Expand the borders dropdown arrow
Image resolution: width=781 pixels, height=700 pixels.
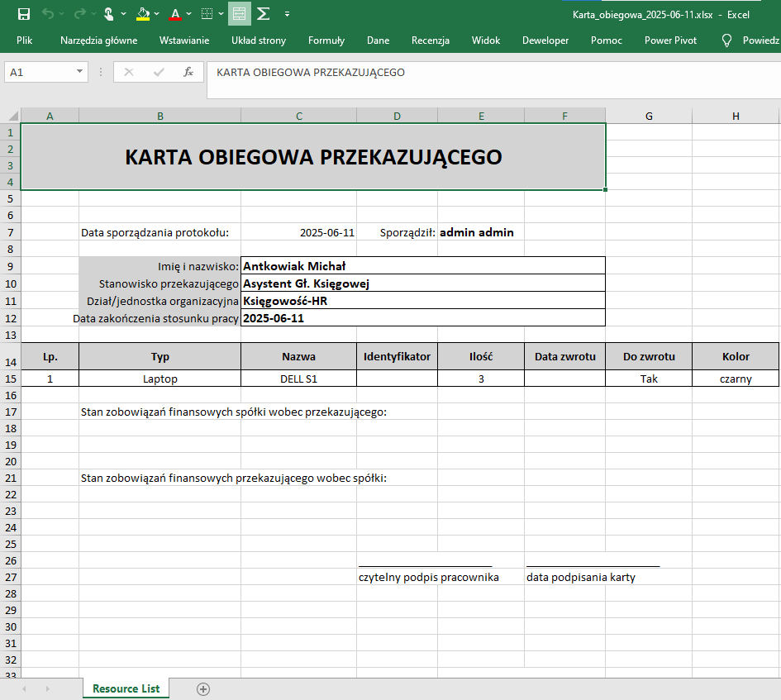click(x=221, y=14)
